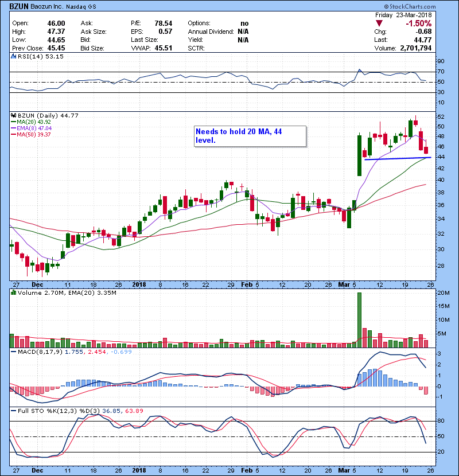The height and width of the screenshot is (476, 459).
Task: Click the red MA(50) legend marker
Action: coord(14,135)
